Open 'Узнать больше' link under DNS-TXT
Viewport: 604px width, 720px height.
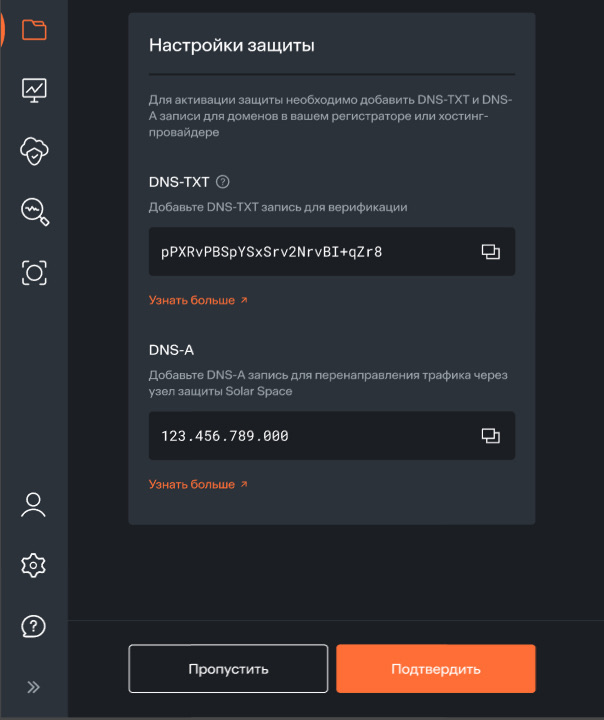[x=197, y=300]
